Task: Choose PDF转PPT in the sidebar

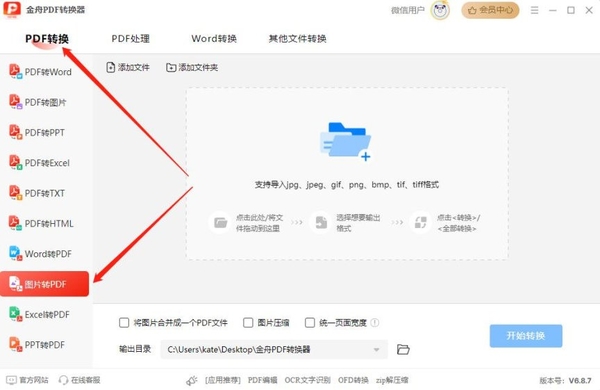Action: pos(37,132)
